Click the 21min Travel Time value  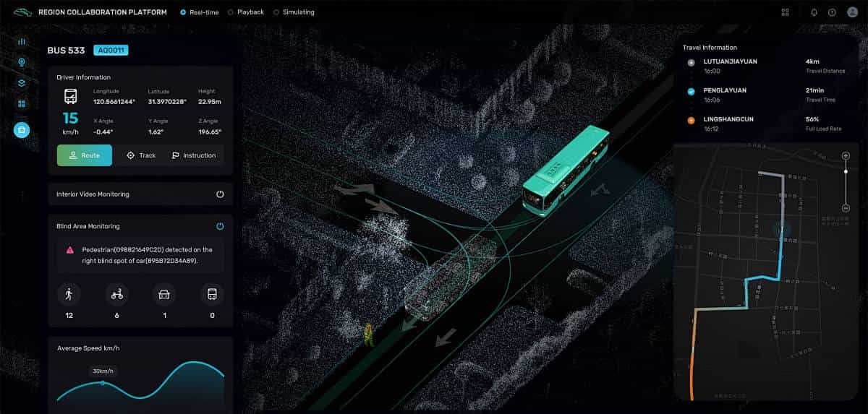pyautogui.click(x=814, y=90)
